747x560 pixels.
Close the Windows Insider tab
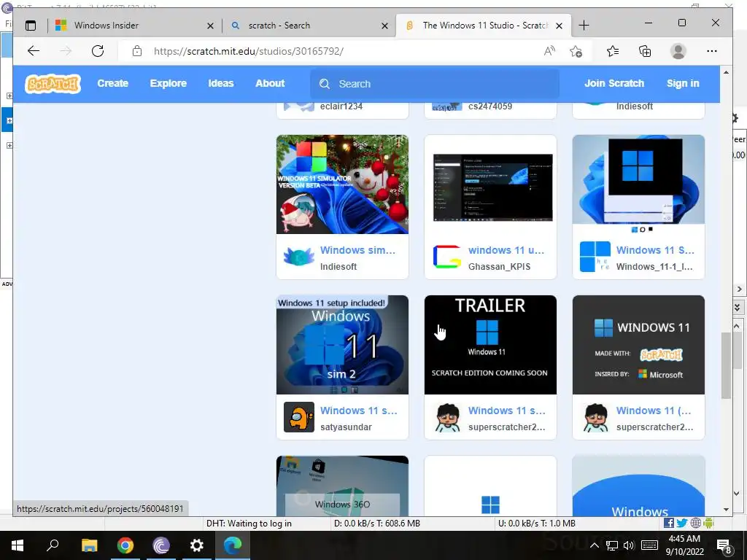coord(210,26)
